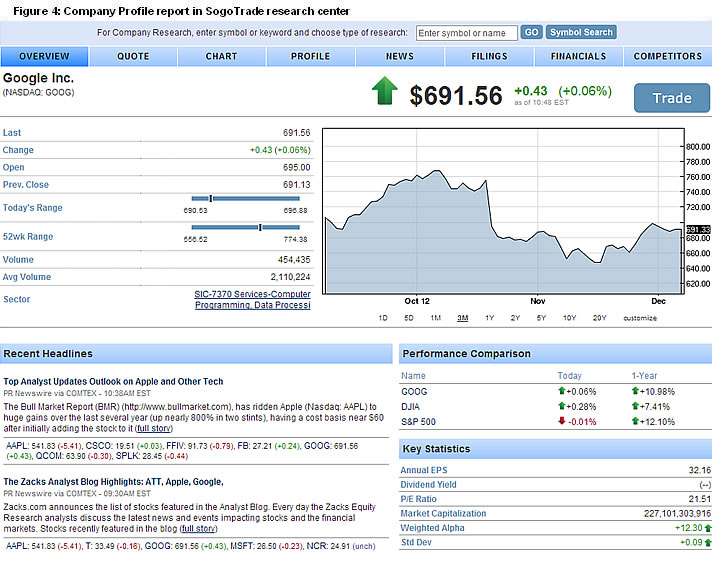Open the PROFILE tab
This screenshot has width=713, height=568.
point(311,56)
